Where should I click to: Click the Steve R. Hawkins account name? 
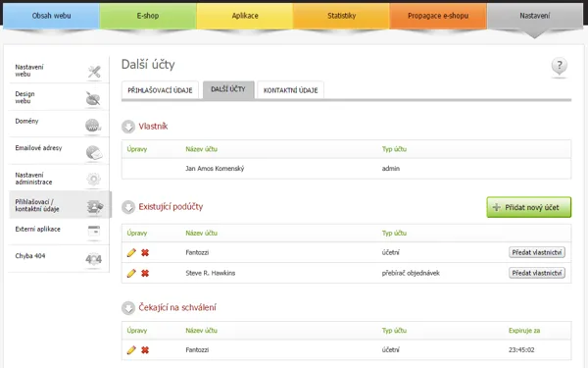tap(211, 273)
